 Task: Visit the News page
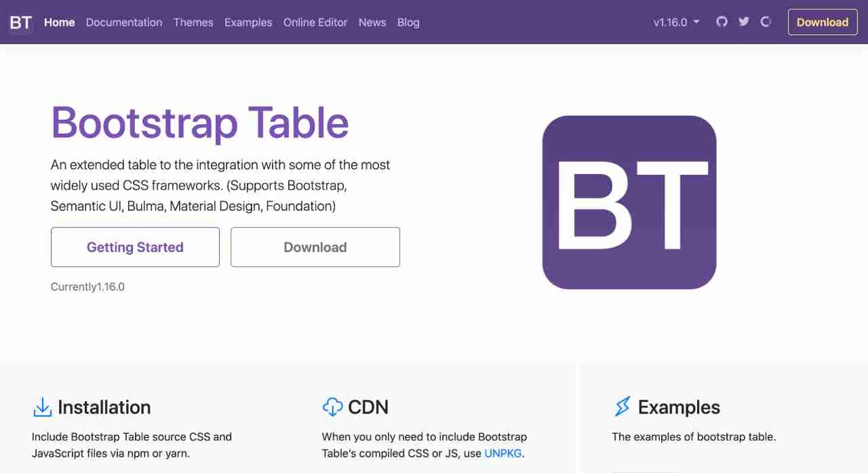click(x=372, y=22)
